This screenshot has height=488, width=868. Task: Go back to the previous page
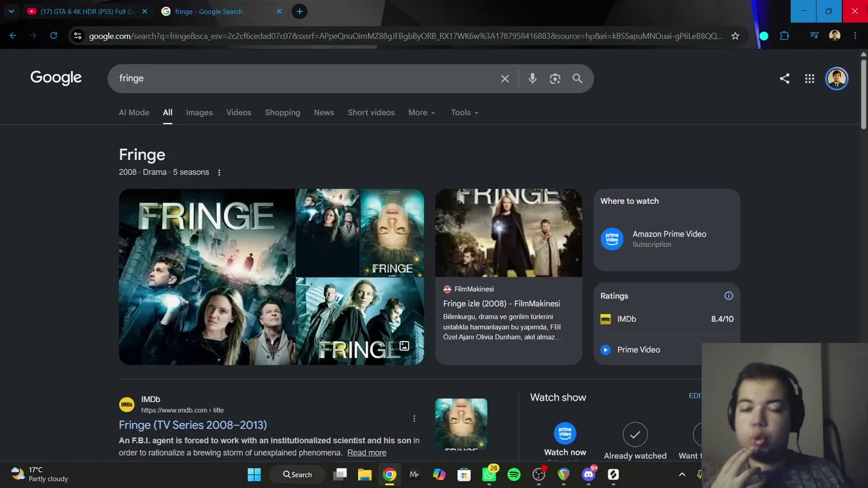pyautogui.click(x=13, y=36)
